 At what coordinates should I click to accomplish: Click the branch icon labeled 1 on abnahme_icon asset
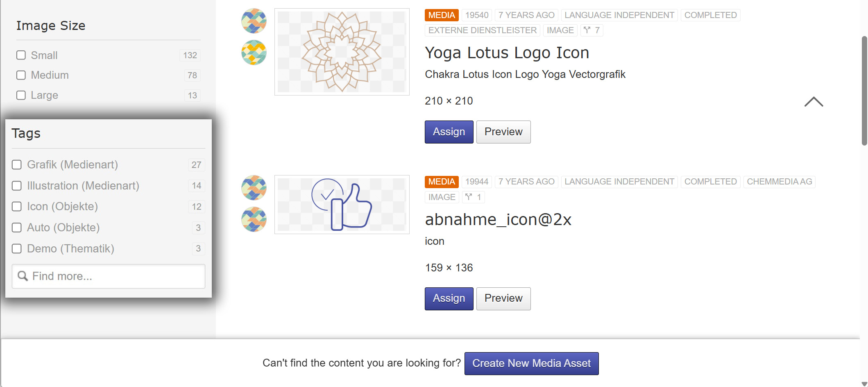[473, 197]
